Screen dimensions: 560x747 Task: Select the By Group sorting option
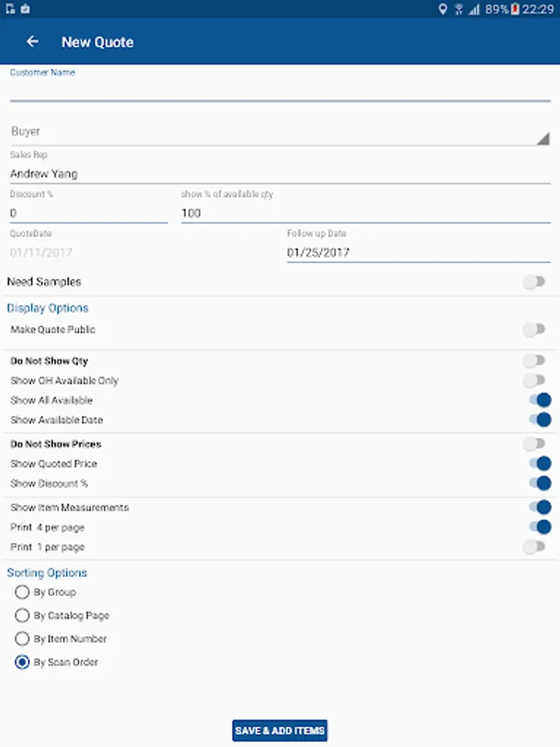22,593
